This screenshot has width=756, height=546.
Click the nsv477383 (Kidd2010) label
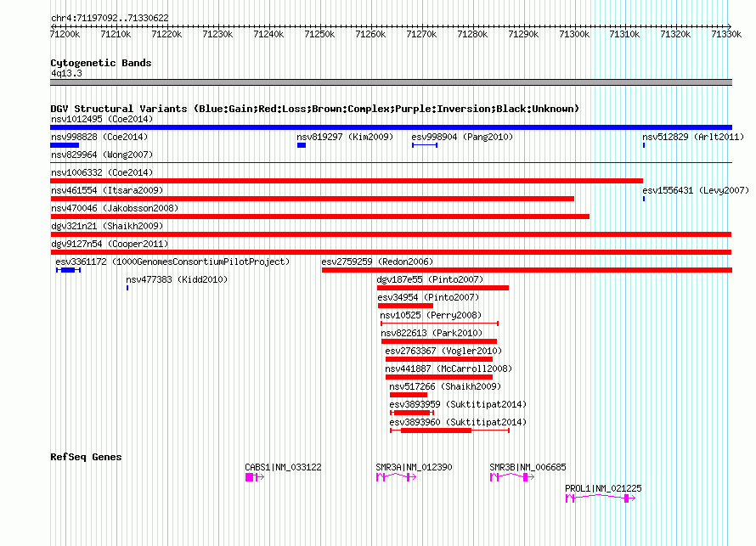tap(177, 279)
